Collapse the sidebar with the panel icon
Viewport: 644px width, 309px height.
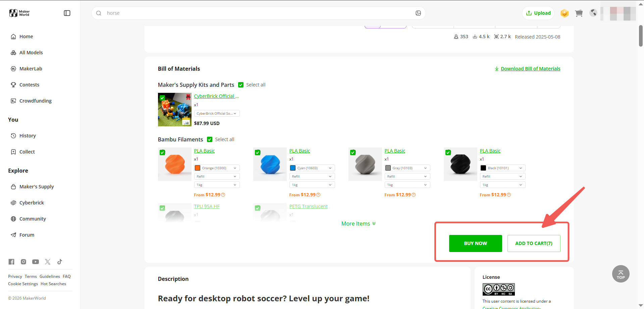coord(67,13)
